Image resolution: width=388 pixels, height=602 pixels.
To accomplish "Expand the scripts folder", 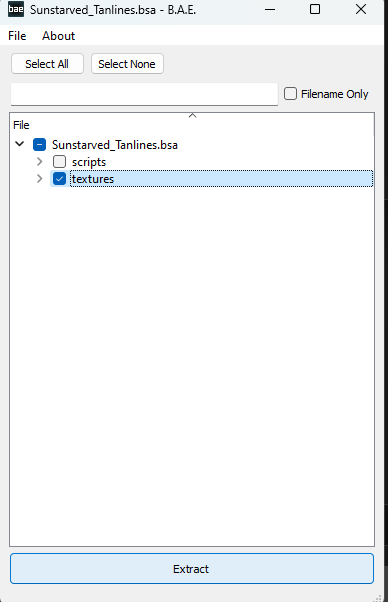I will pos(40,162).
